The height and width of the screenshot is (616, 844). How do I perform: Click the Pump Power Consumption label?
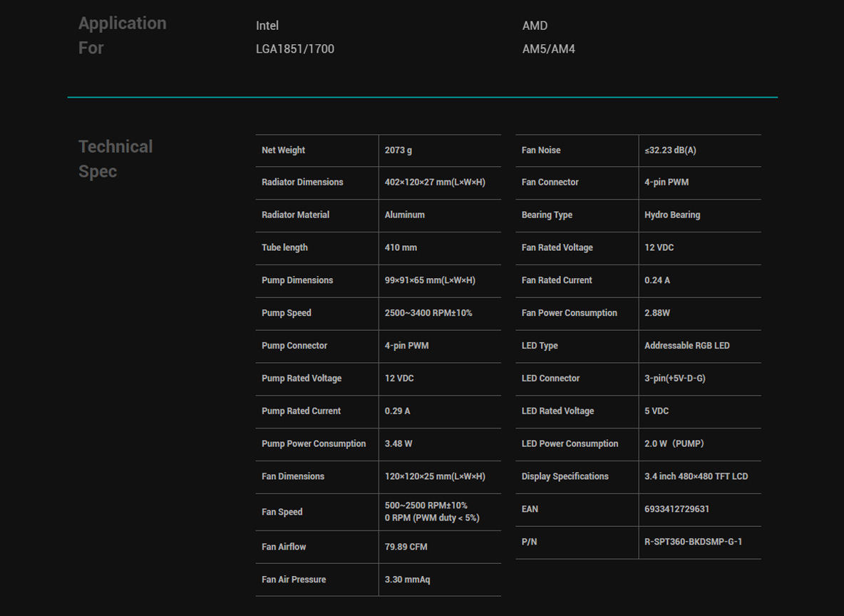tap(314, 443)
